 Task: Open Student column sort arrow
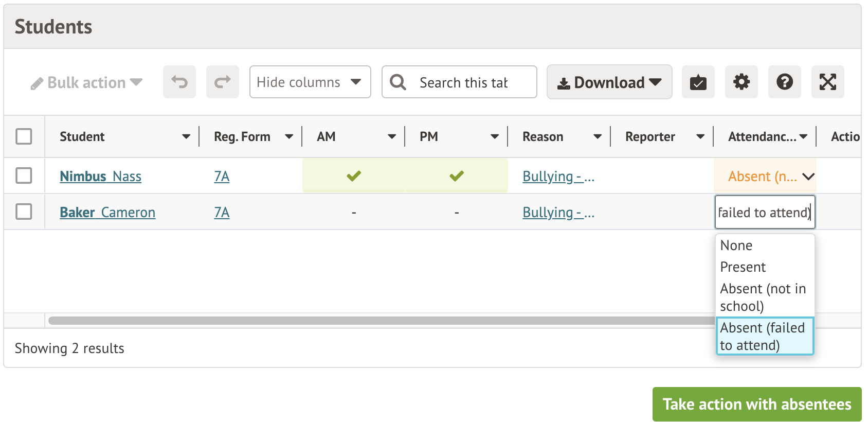point(186,137)
